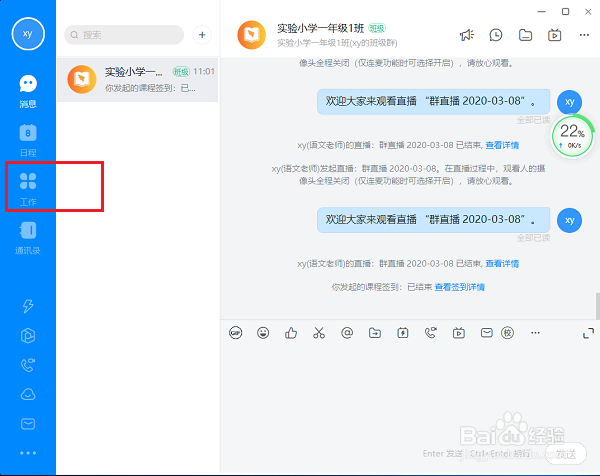Screen dimensions: 600x476
Task: Click the class group avatar in chat header
Action: tap(251, 35)
